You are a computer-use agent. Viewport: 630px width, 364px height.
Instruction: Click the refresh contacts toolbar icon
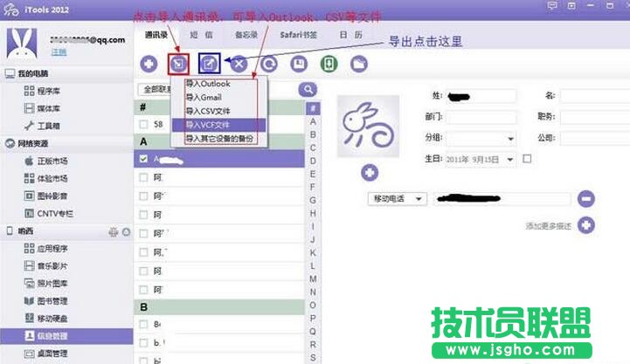click(269, 64)
